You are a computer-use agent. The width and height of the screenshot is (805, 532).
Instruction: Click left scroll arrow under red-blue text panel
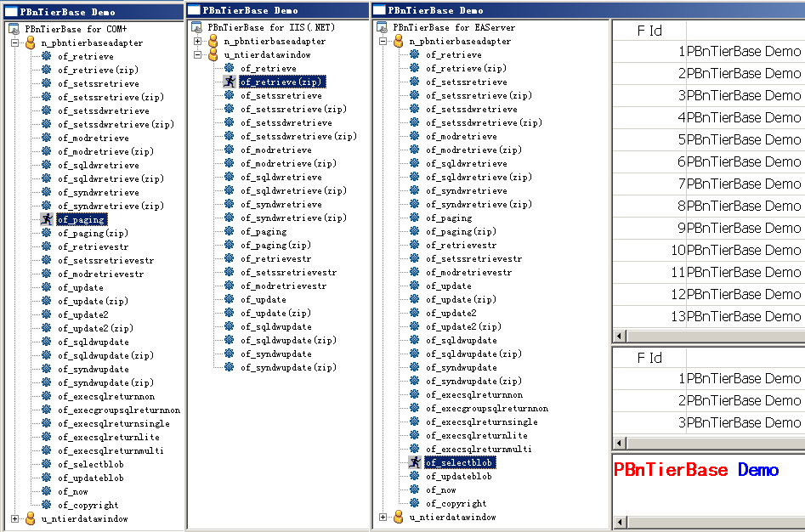coord(620,523)
